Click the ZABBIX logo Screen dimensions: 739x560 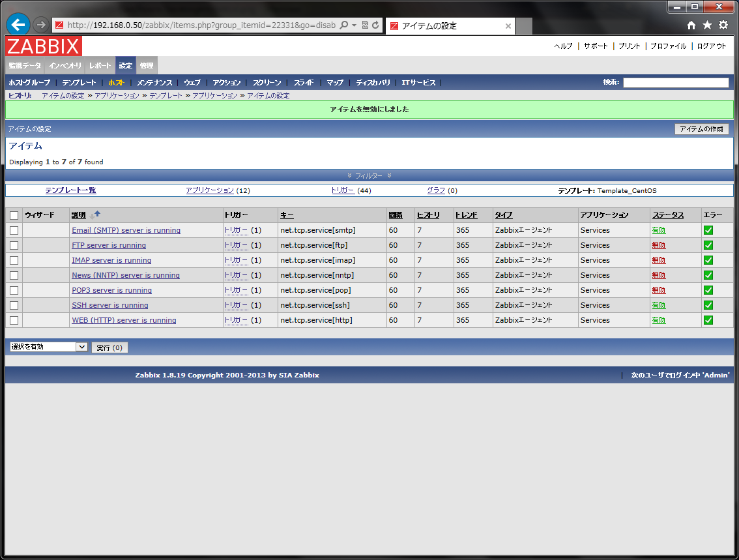pos(44,46)
